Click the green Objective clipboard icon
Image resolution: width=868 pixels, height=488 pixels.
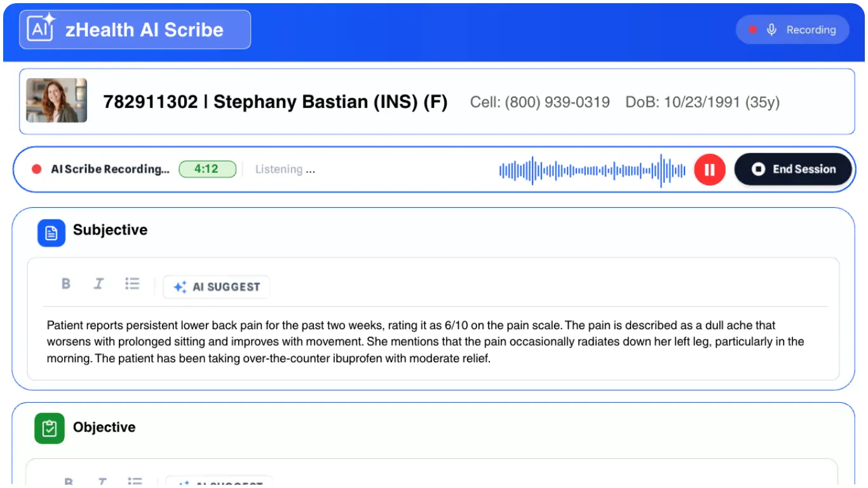pyautogui.click(x=49, y=428)
